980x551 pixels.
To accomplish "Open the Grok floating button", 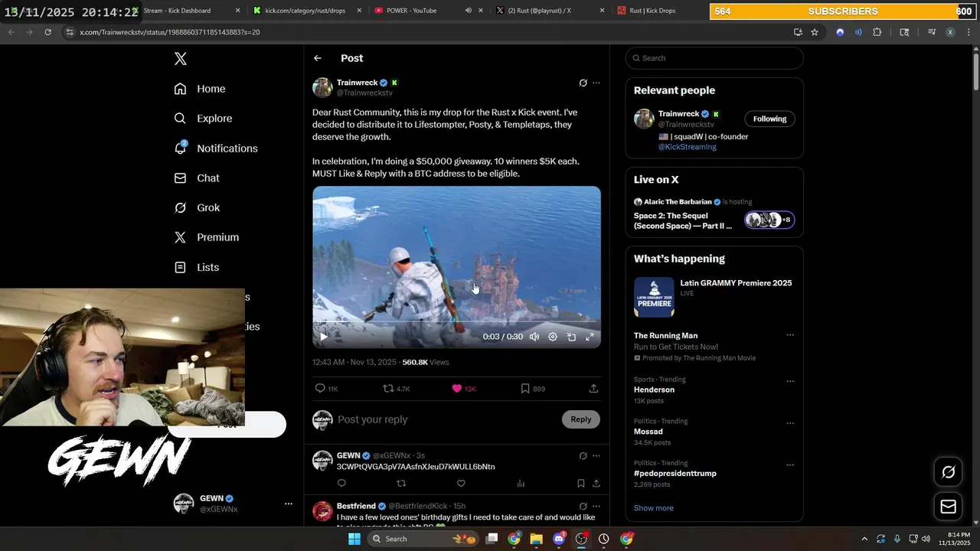I will click(x=948, y=472).
